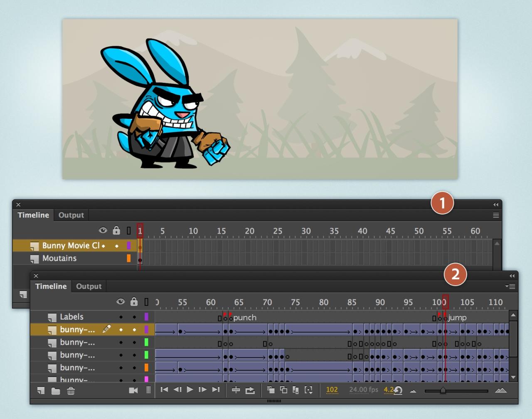Turn on Loop playback

point(250,390)
